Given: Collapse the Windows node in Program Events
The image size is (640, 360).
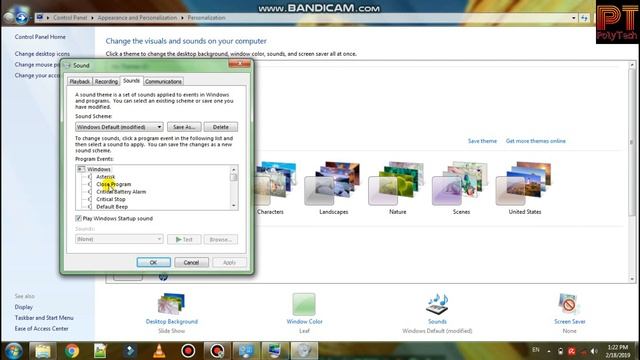Looking at the screenshot, I should coord(81,169).
